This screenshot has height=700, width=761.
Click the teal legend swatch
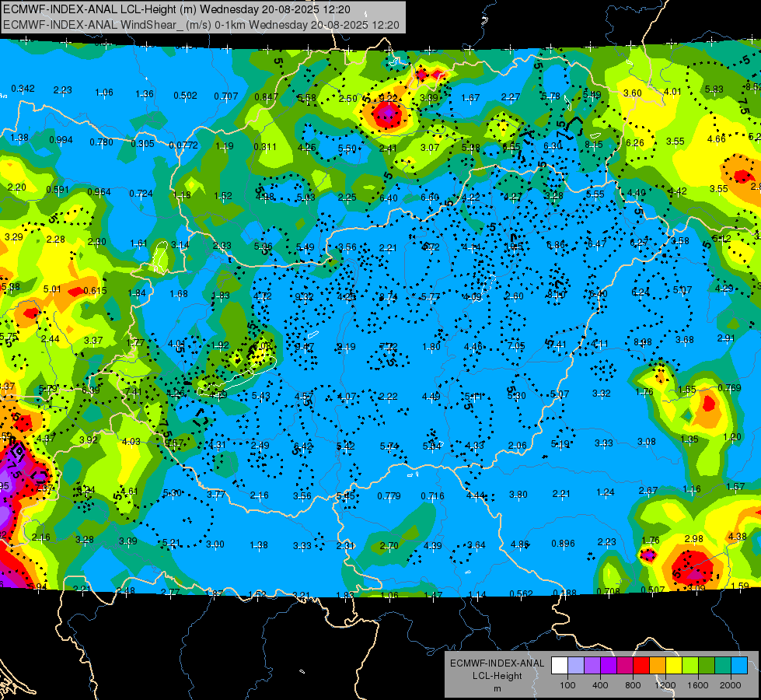(722, 666)
